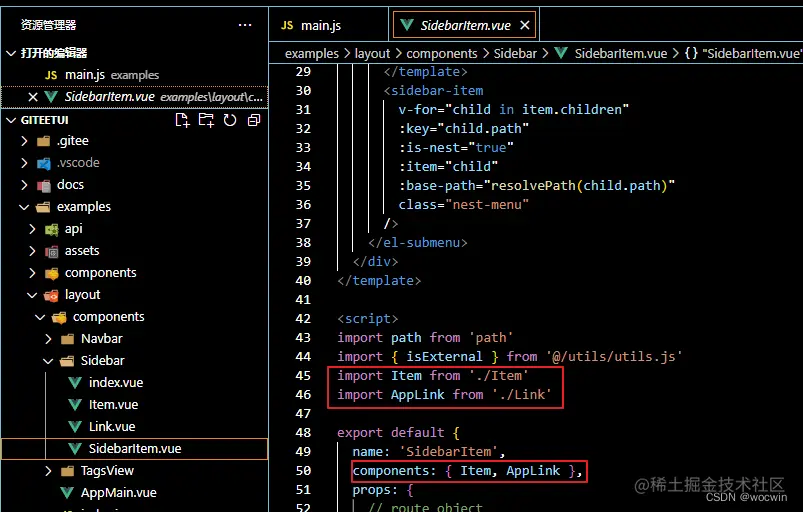Click the New Folder icon in explorer header
The width and height of the screenshot is (803, 512).
206,120
